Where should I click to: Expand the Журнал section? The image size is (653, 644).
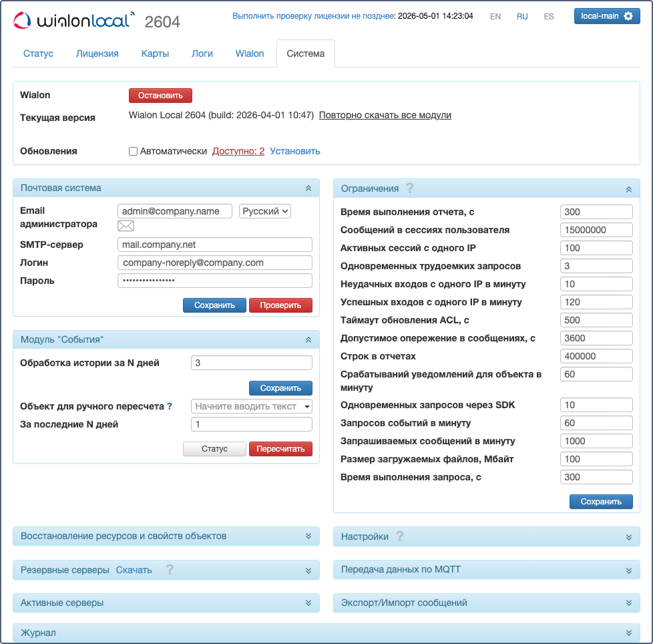point(628,633)
